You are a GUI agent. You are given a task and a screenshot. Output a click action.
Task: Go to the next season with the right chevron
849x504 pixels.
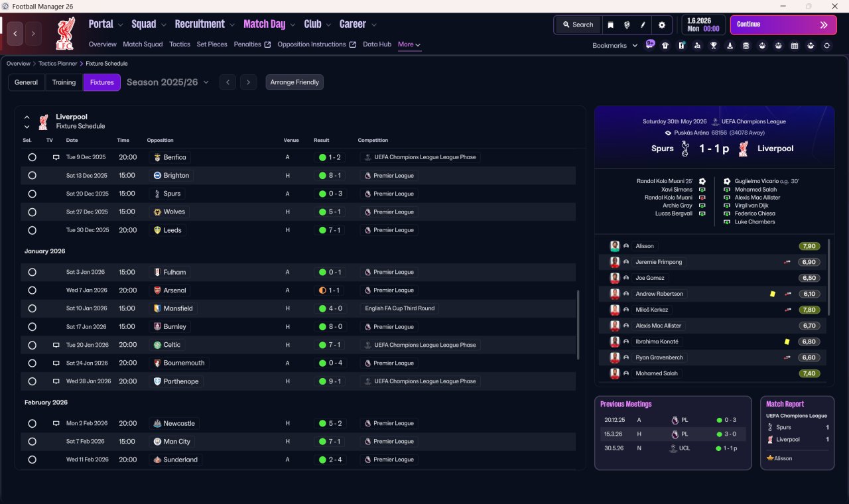click(248, 82)
